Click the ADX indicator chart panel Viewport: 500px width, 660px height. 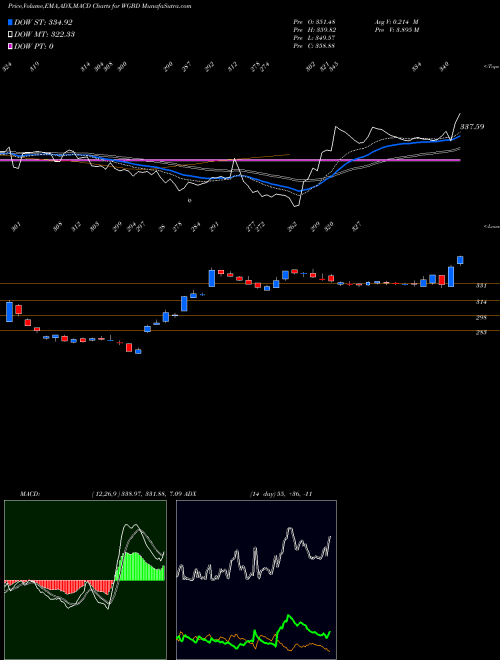pyautogui.click(x=256, y=580)
